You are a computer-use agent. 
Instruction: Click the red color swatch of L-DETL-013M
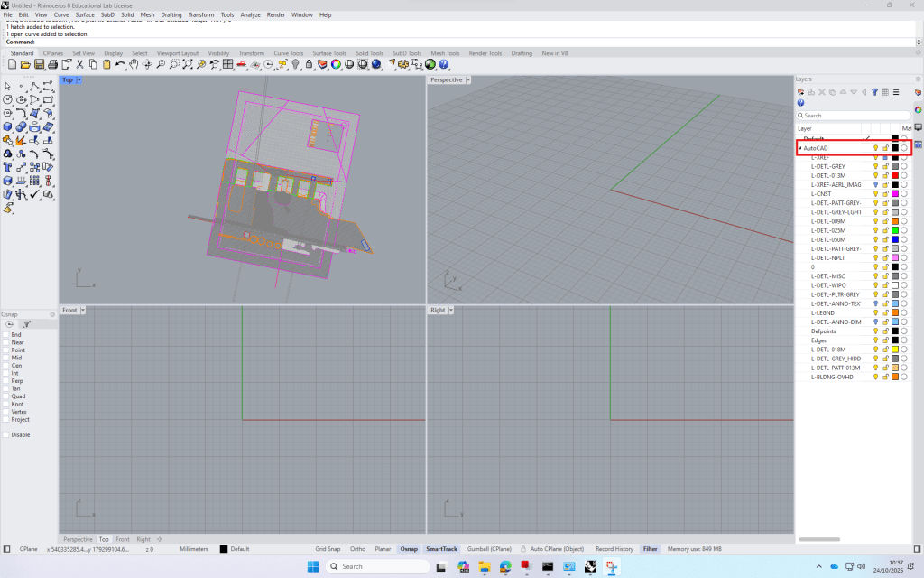894,175
